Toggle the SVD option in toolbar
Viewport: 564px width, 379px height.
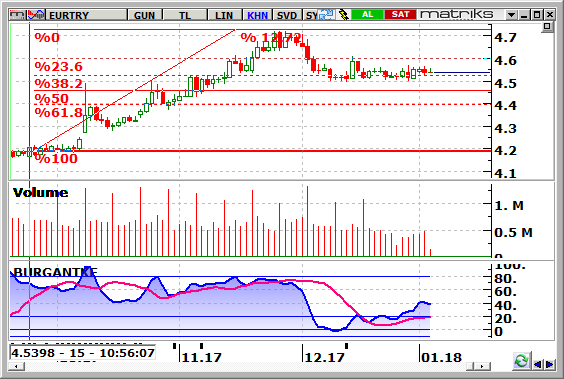pos(287,15)
